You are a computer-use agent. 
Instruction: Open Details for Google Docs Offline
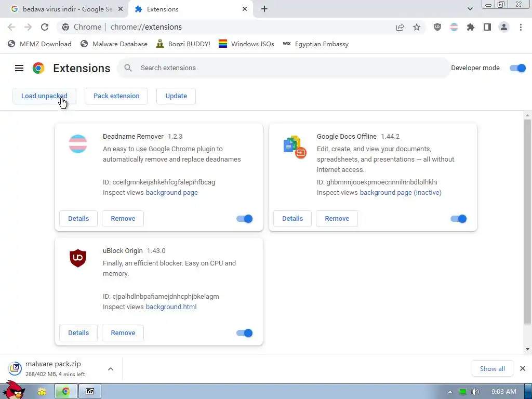pos(292,219)
